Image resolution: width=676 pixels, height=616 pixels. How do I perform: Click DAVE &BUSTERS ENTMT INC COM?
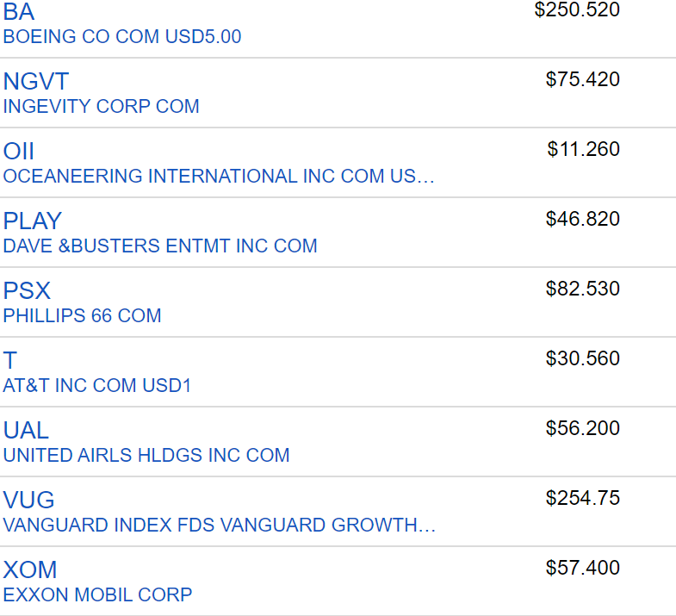[x=160, y=246]
